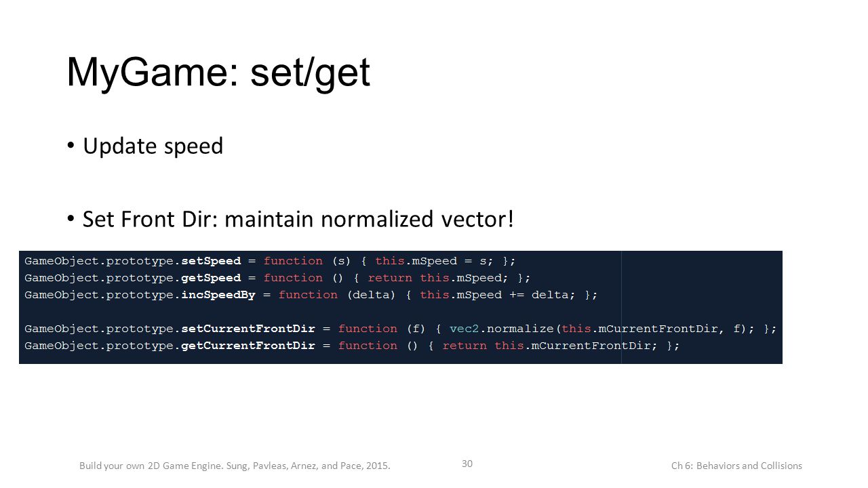868x488 pixels.
Task: Click the 'Ch 6: Behaviors and Collisions' footer
Action: click(x=736, y=466)
